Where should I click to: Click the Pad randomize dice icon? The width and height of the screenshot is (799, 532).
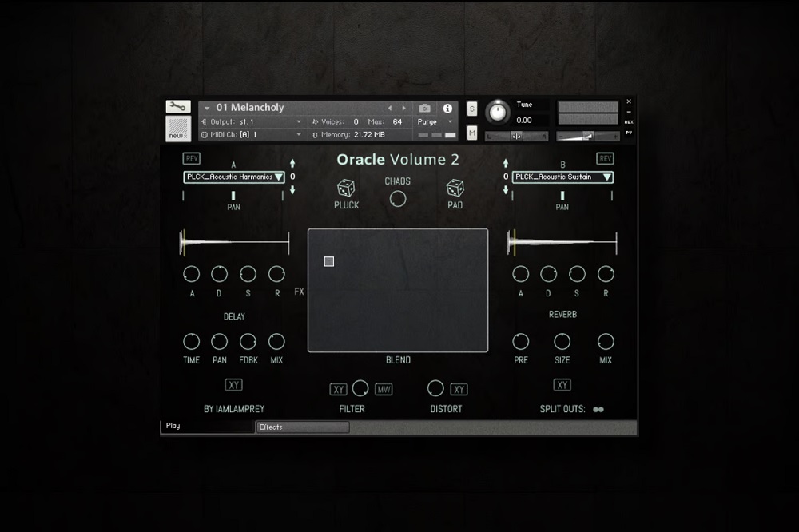tap(455, 189)
